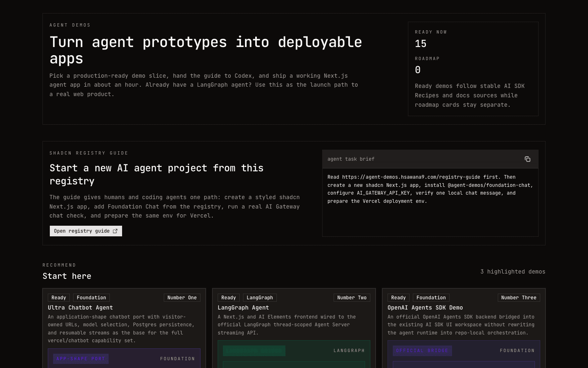Viewport: 588px width, 368px height.
Task: Open the Ultra Chatbot Agent card title
Action: click(x=80, y=307)
